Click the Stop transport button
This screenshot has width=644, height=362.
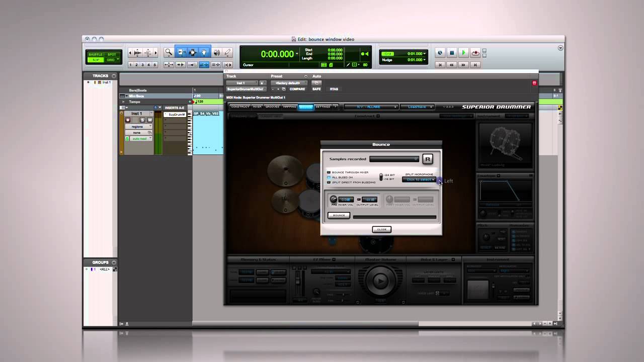click(452, 53)
